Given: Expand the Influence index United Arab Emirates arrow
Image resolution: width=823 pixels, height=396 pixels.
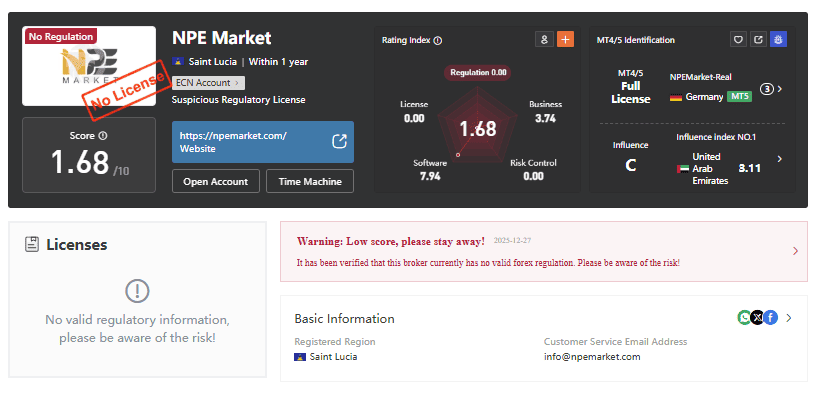Looking at the screenshot, I should 779,159.
